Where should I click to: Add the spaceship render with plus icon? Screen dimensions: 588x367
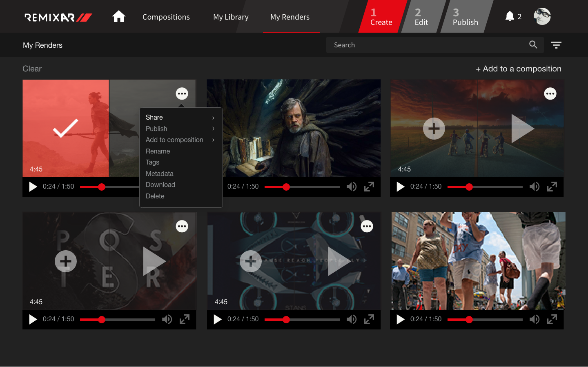pyautogui.click(x=250, y=261)
